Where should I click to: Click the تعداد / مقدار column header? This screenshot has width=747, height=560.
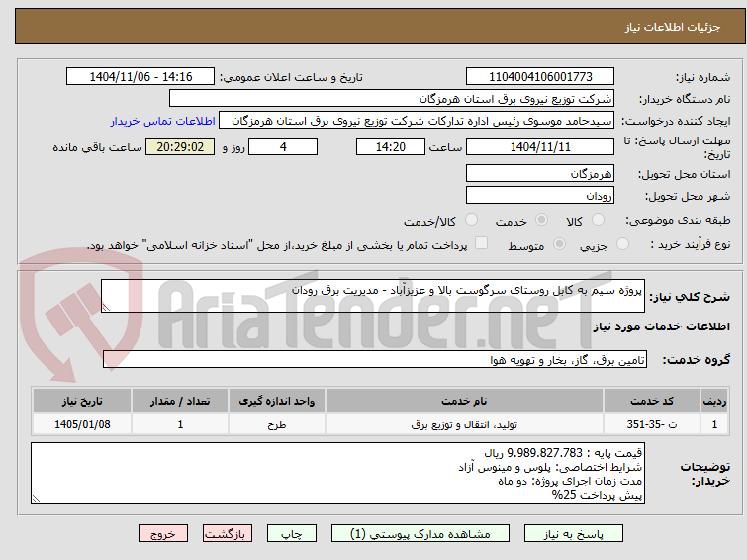click(x=180, y=401)
